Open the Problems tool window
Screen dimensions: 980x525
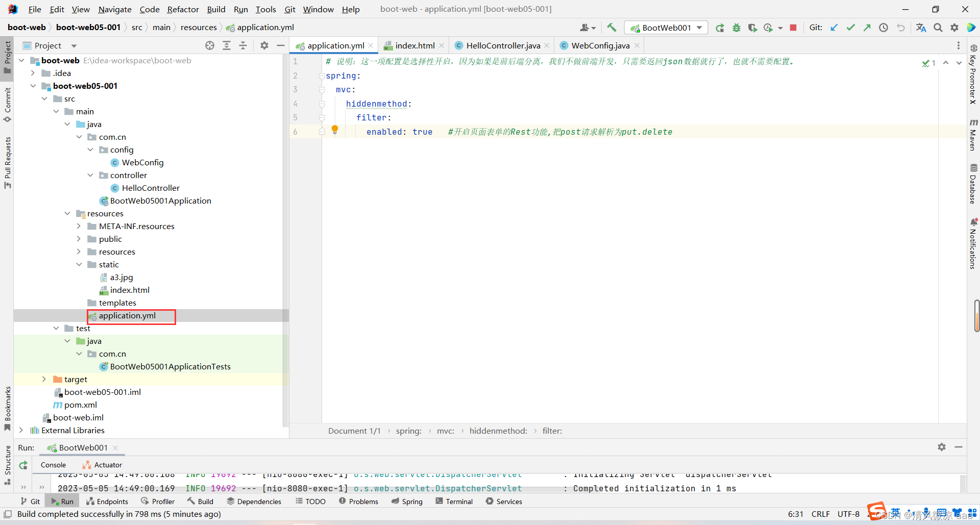pyautogui.click(x=359, y=502)
